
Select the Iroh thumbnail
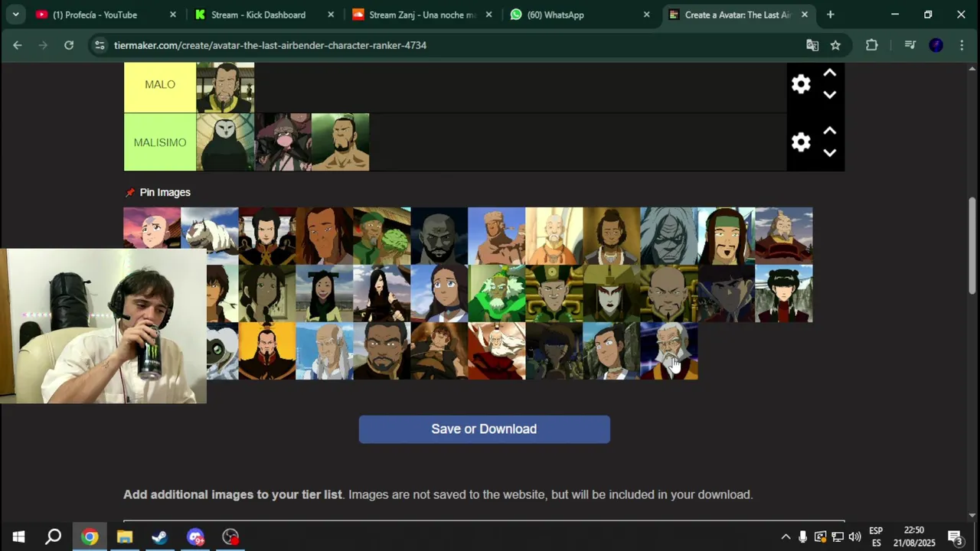pyautogui.click(x=784, y=236)
